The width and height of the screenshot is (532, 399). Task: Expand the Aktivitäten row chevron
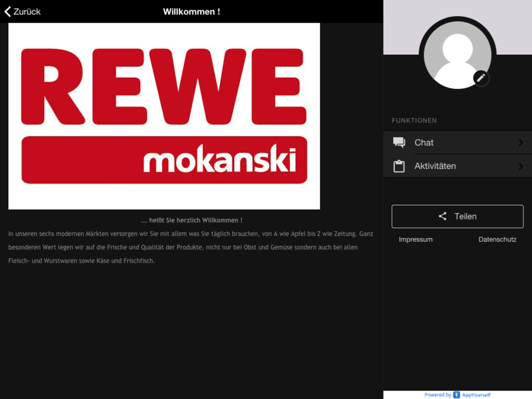[521, 166]
